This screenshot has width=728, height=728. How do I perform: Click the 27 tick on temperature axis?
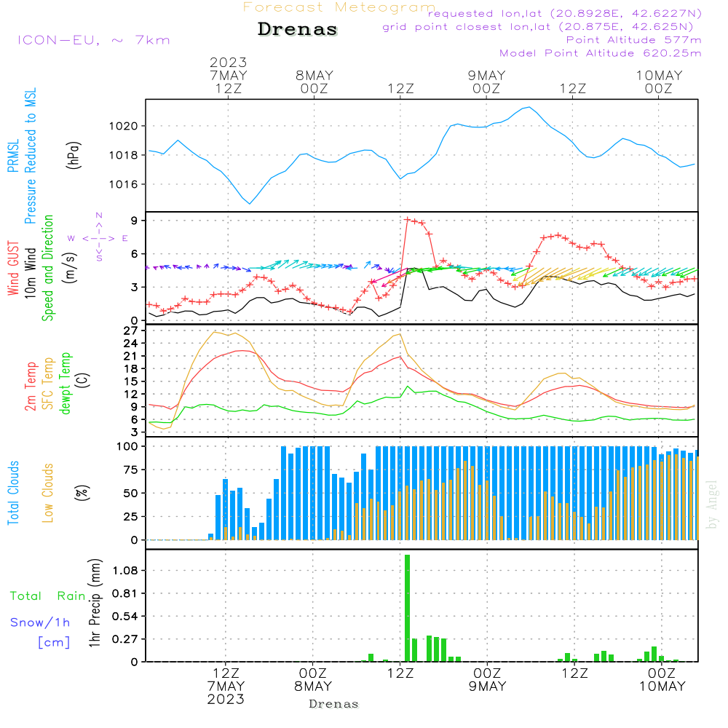click(130, 331)
